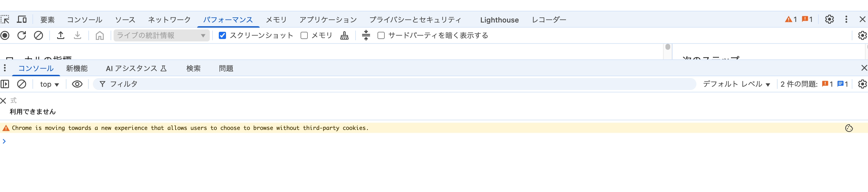Clear the performance recording
The image size is (868, 192).
[x=38, y=35]
